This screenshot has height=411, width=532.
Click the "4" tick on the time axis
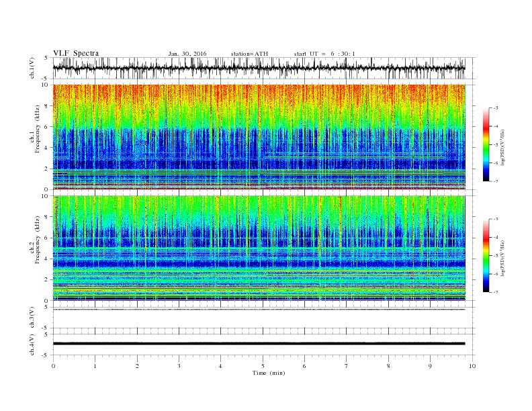(220, 366)
